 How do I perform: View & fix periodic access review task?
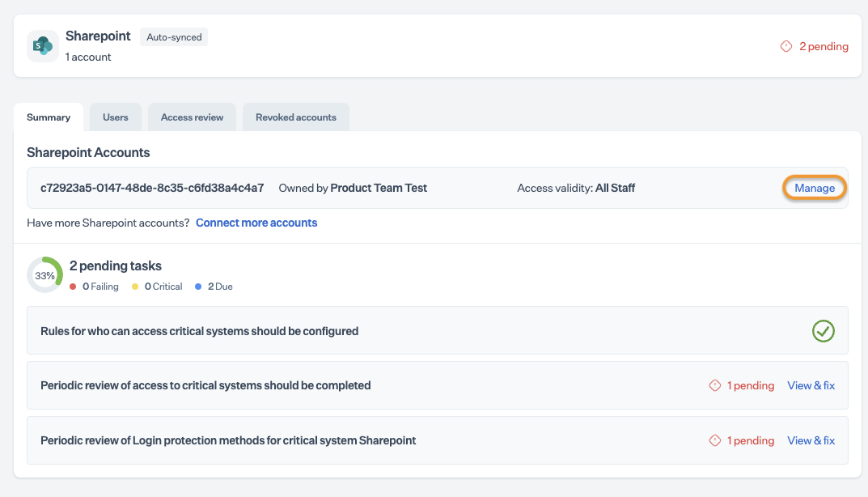click(811, 386)
